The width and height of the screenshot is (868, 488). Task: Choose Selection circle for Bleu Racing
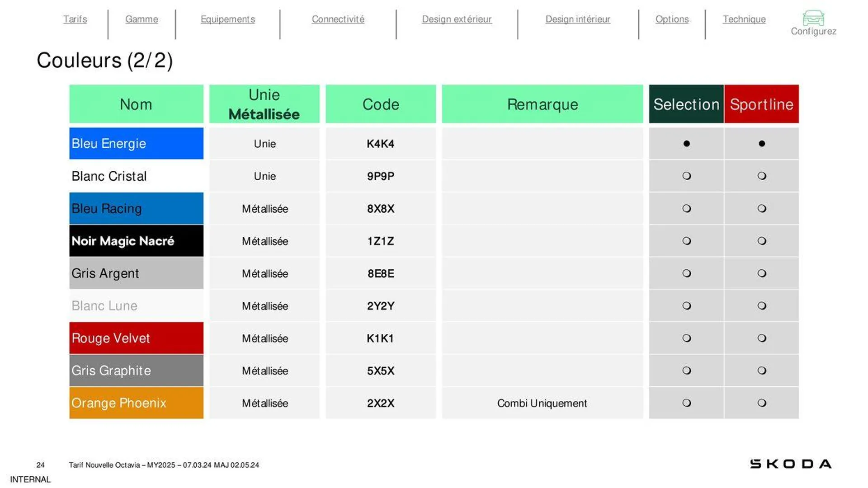point(686,208)
